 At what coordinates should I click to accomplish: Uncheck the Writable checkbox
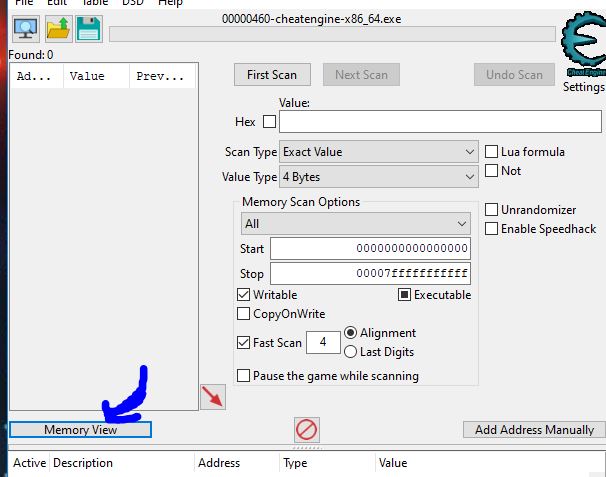244,295
